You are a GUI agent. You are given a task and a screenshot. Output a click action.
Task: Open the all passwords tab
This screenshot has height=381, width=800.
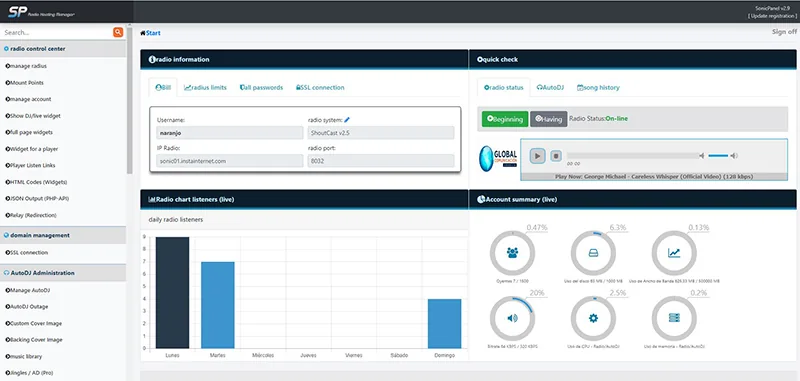261,88
